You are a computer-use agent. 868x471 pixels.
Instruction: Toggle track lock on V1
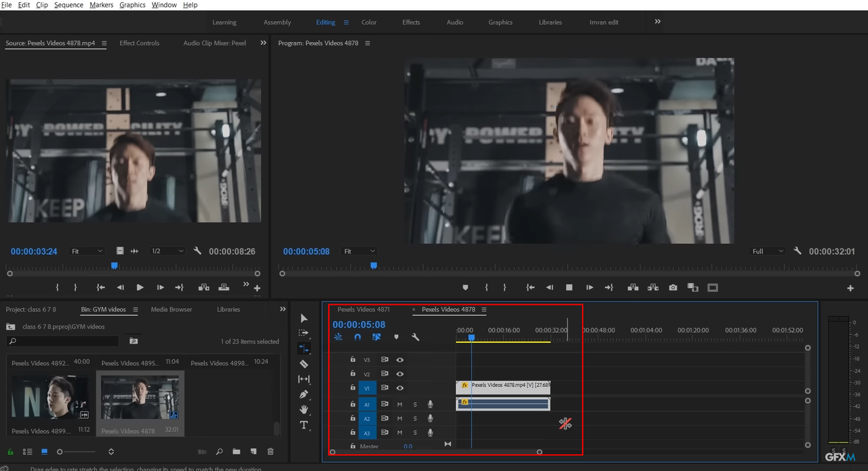[x=353, y=388]
